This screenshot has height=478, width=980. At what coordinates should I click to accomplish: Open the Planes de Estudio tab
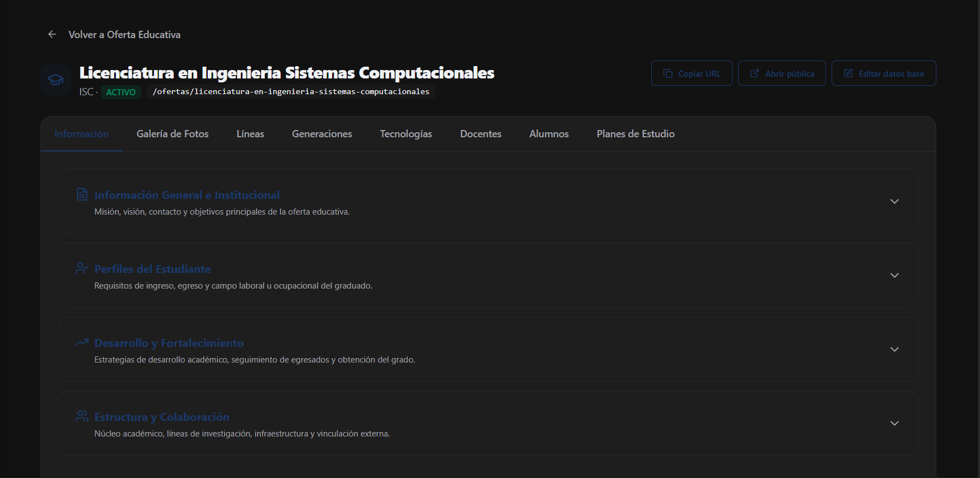pos(636,134)
